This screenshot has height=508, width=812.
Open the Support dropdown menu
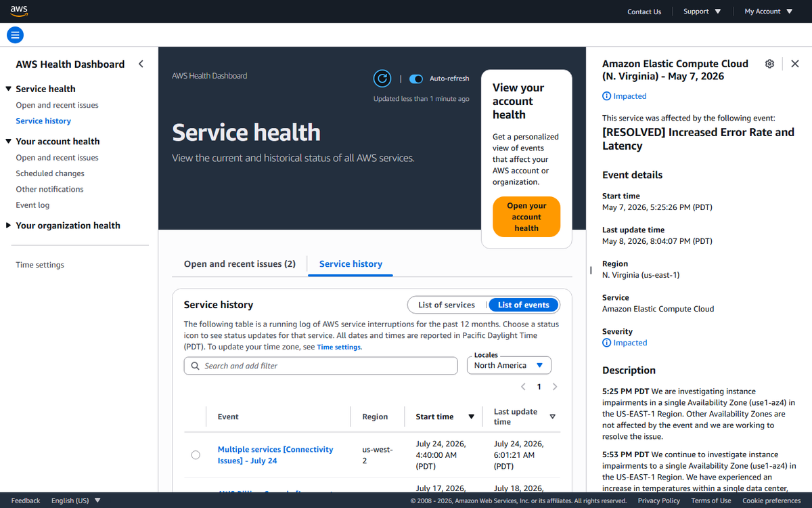point(702,12)
